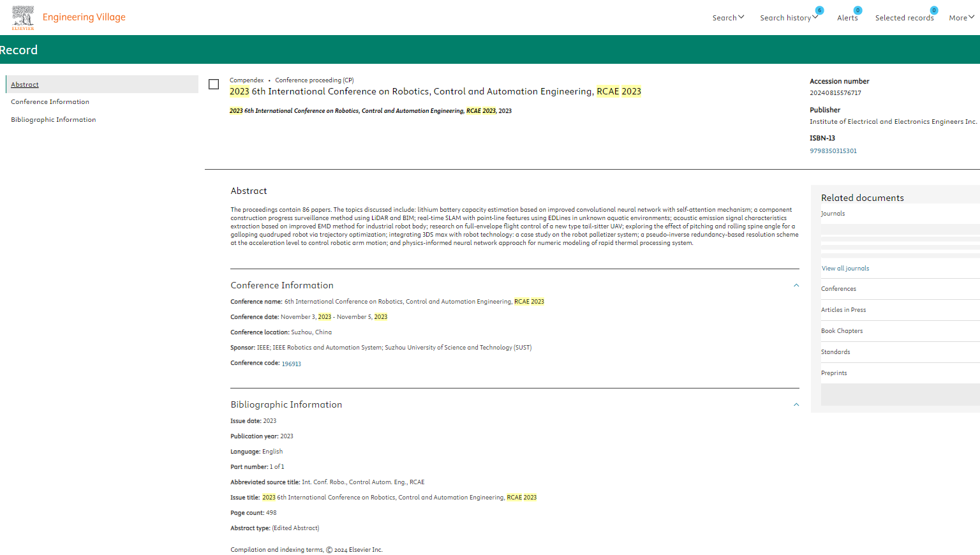Open the Alerts page

tap(847, 18)
